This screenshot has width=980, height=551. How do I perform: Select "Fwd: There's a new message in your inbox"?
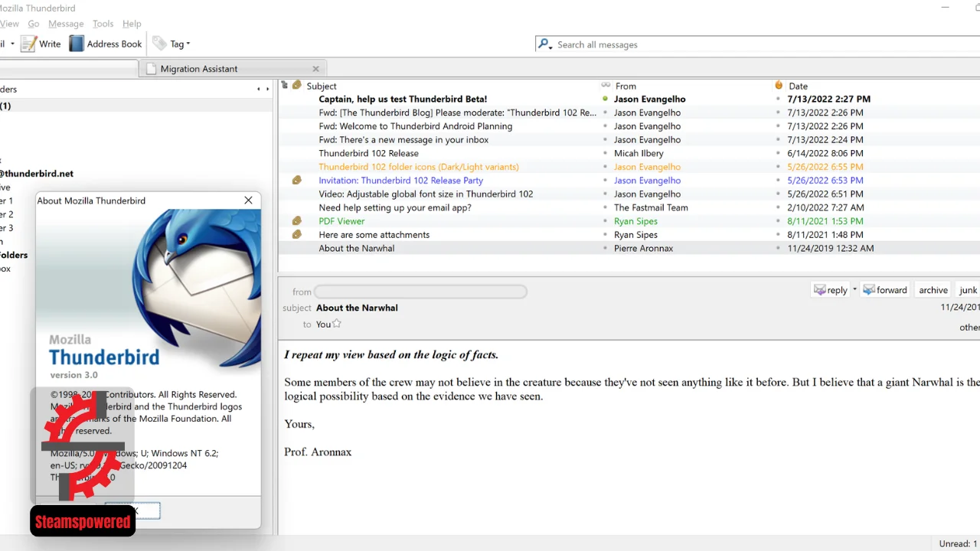(403, 140)
